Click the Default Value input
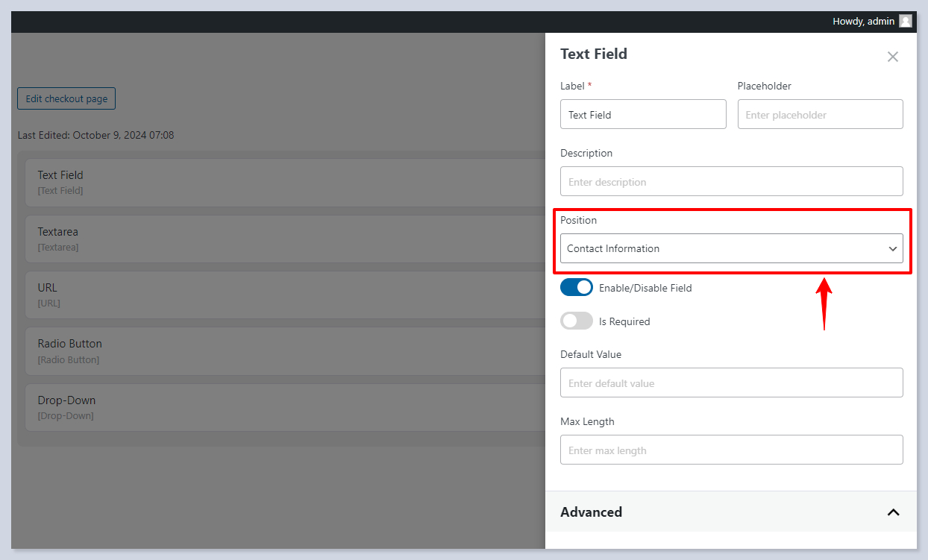 (731, 383)
